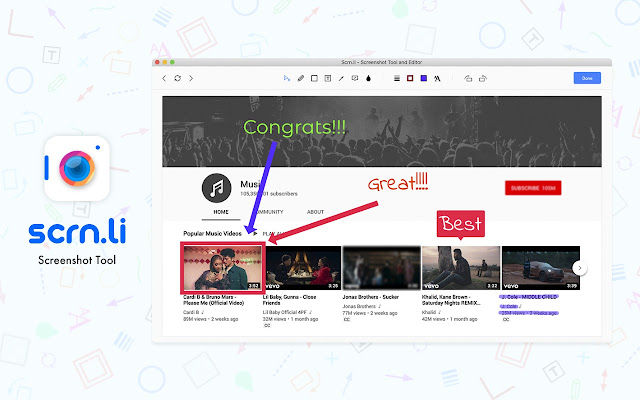Image resolution: width=640 pixels, height=400 pixels.
Task: Open the J. Cole Middle Child video thumbnail
Action: [540, 268]
